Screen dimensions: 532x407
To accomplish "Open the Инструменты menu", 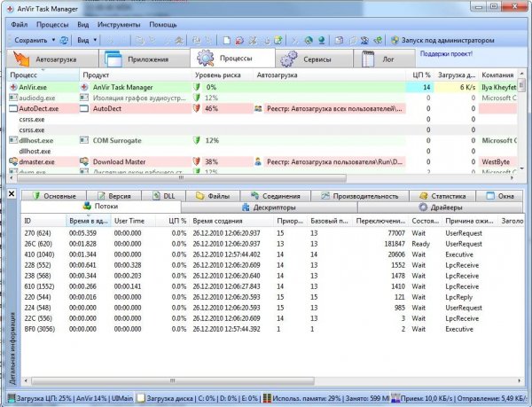I will click(x=119, y=25).
